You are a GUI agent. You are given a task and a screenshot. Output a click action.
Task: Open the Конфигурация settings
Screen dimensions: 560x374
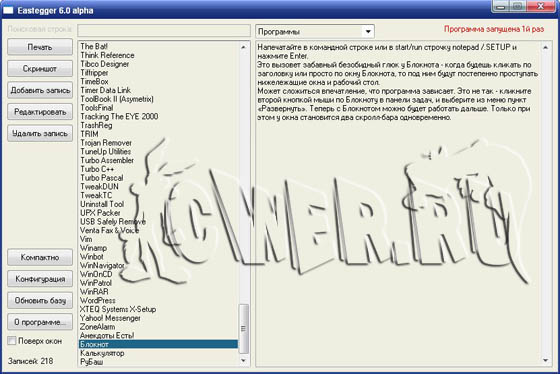coord(40,279)
